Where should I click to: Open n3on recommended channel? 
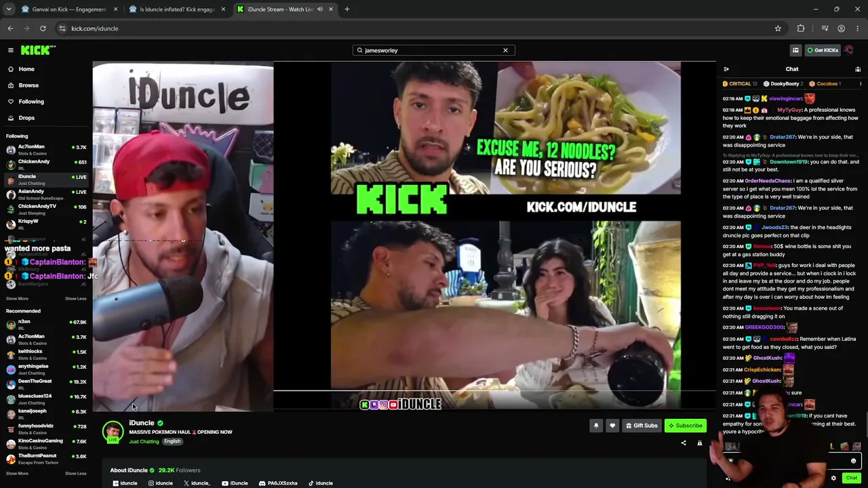click(46, 324)
